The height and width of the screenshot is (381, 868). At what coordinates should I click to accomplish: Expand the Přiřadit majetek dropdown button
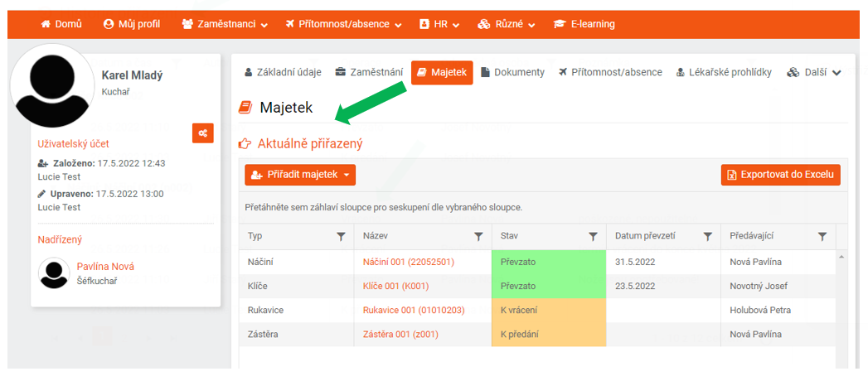300,175
